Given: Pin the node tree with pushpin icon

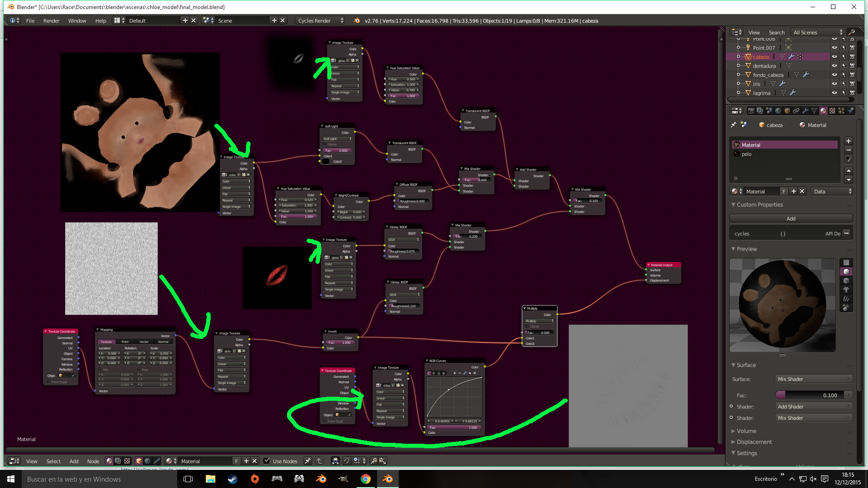Looking at the screenshot, I should 307,461.
